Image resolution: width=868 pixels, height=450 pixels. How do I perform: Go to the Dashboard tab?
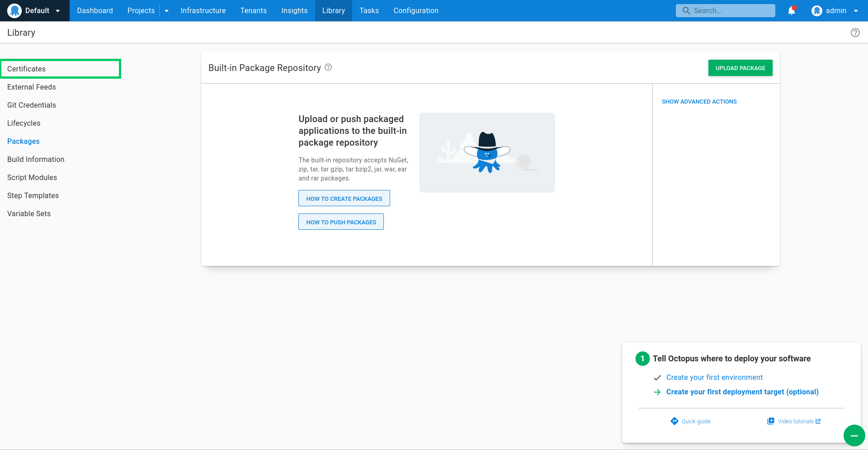(95, 10)
